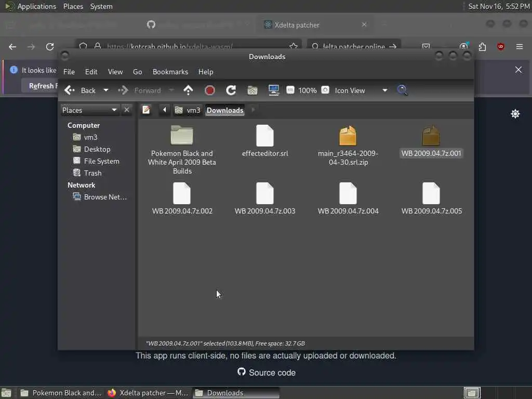Open the uBlock Origin extension icon

pos(500,46)
